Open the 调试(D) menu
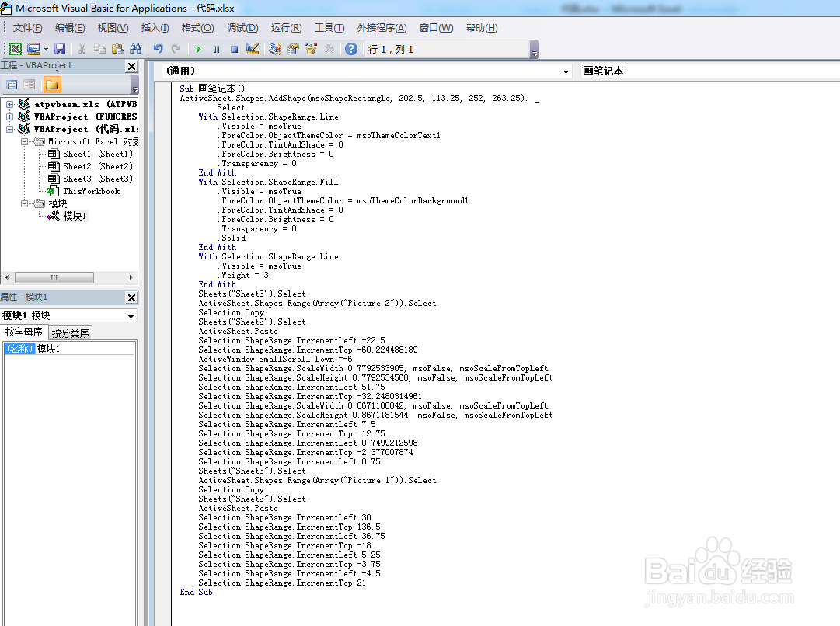The width and height of the screenshot is (840, 626). (x=242, y=28)
